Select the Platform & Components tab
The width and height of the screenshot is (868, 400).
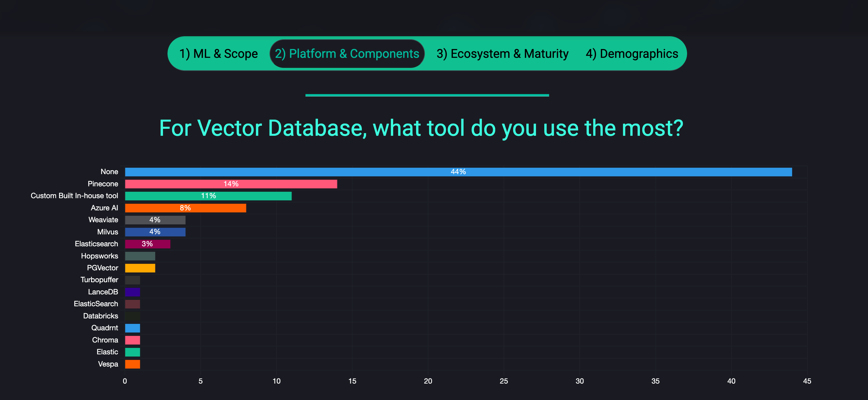tap(347, 54)
